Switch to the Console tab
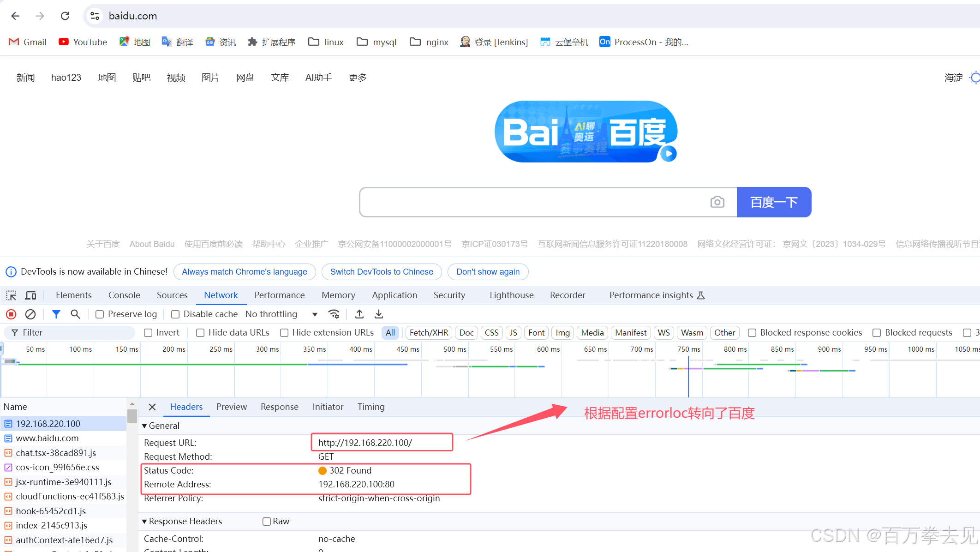Screen dimensions: 980x552 click(124, 295)
